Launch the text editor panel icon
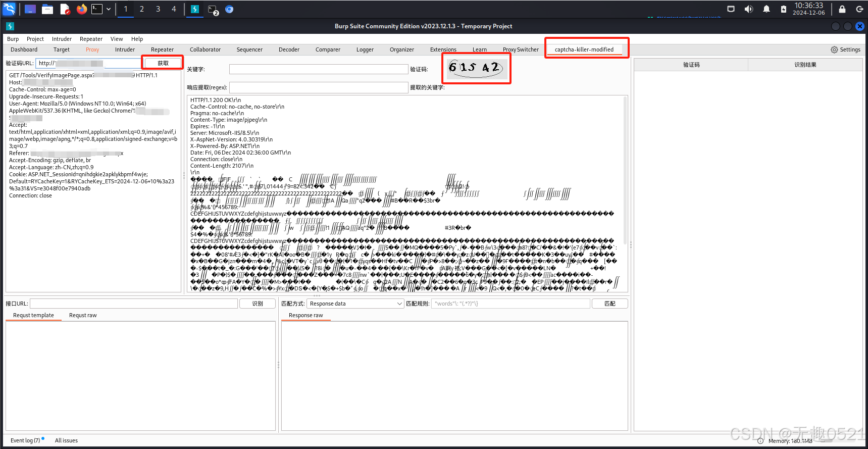This screenshot has width=868, height=449. pos(65,9)
